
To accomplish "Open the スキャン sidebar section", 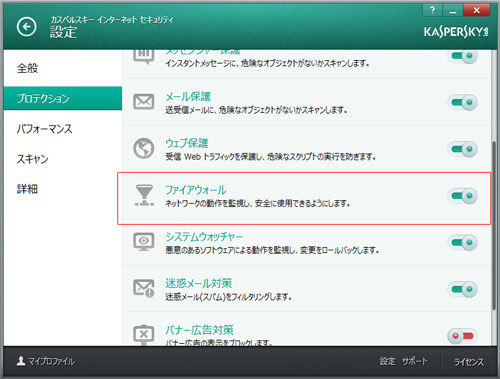I will click(63, 159).
